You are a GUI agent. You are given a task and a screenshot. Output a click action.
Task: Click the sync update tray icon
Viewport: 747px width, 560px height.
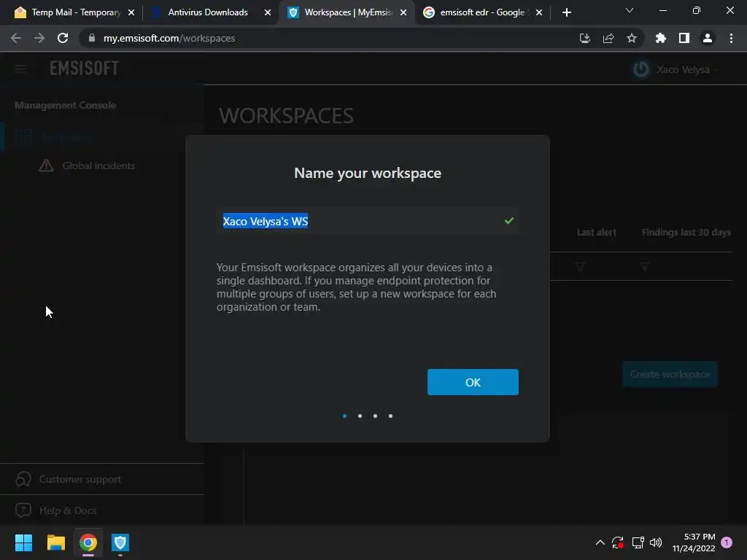tap(618, 542)
